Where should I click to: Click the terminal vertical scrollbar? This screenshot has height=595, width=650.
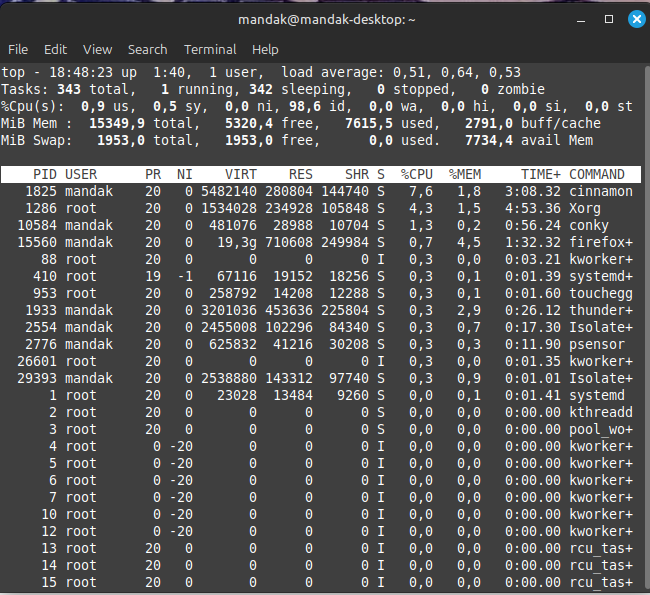(x=647, y=328)
